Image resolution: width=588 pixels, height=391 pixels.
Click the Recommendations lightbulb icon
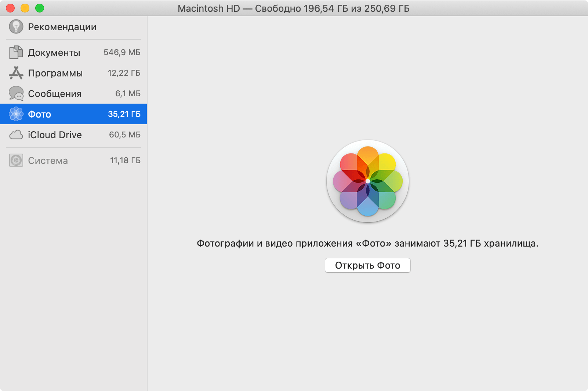16,26
